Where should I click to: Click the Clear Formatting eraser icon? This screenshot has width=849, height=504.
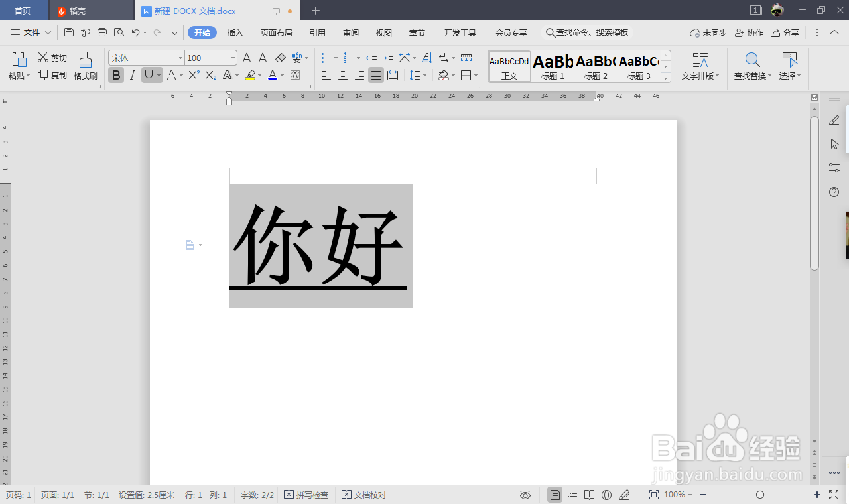281,58
